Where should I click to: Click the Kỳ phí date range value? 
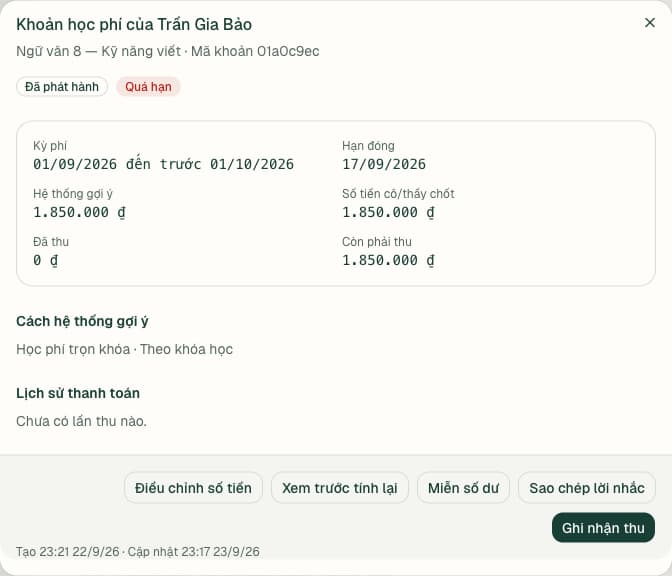pyautogui.click(x=163, y=164)
